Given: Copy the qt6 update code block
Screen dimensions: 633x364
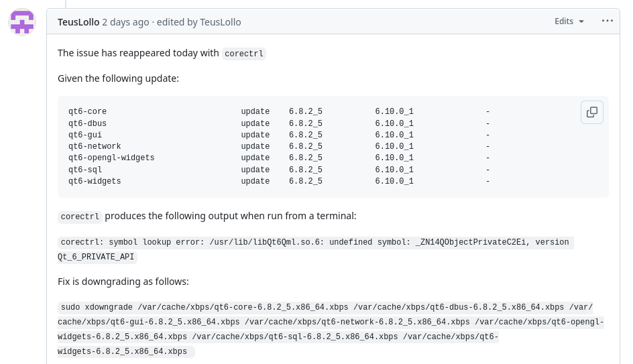Looking at the screenshot, I should [592, 113].
